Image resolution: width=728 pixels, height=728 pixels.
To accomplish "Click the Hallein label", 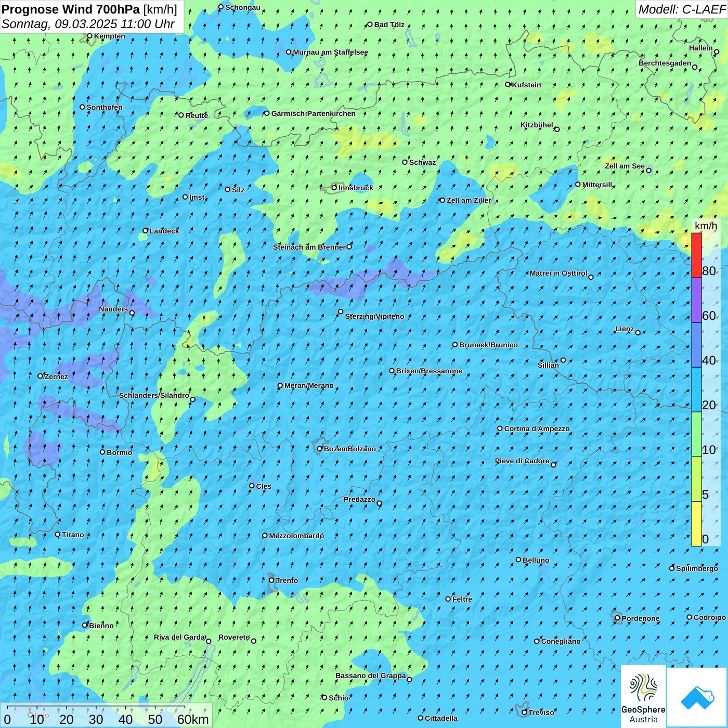I will coord(701,48).
